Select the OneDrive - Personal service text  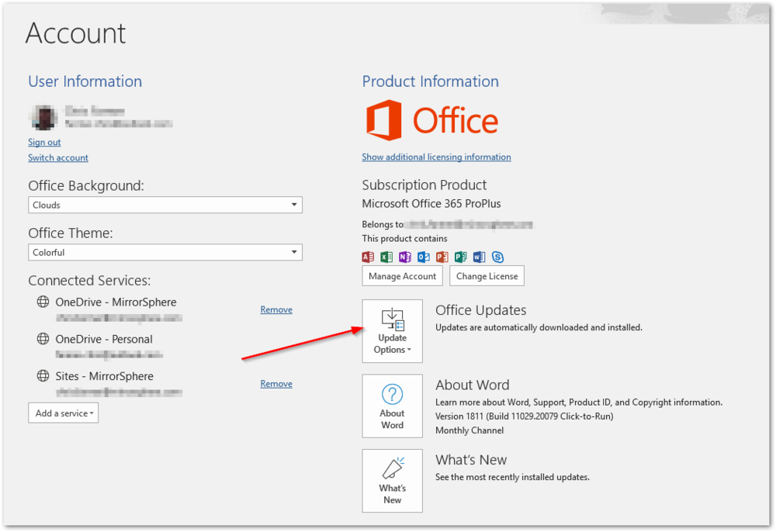104,339
